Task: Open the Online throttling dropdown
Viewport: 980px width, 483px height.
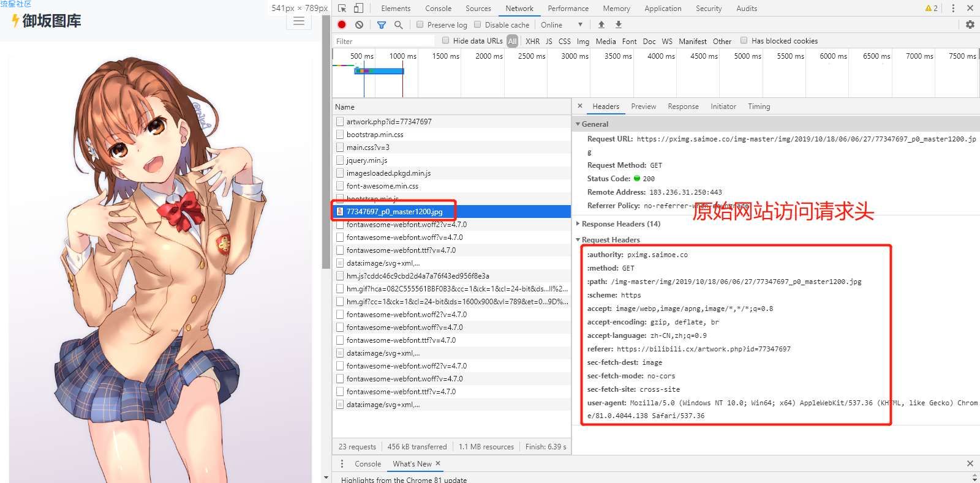Action: [x=562, y=24]
